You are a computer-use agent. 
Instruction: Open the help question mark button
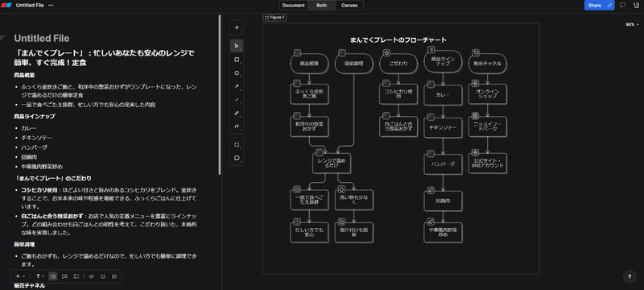click(x=630, y=276)
